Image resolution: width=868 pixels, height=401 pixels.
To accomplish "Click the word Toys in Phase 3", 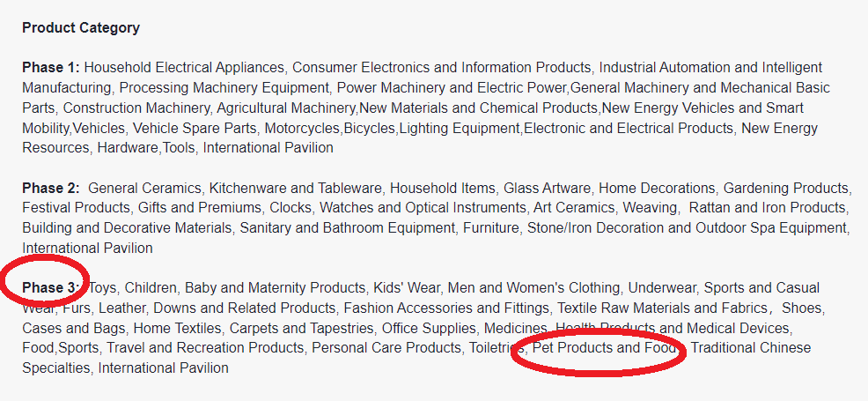I will pyautogui.click(x=102, y=287).
